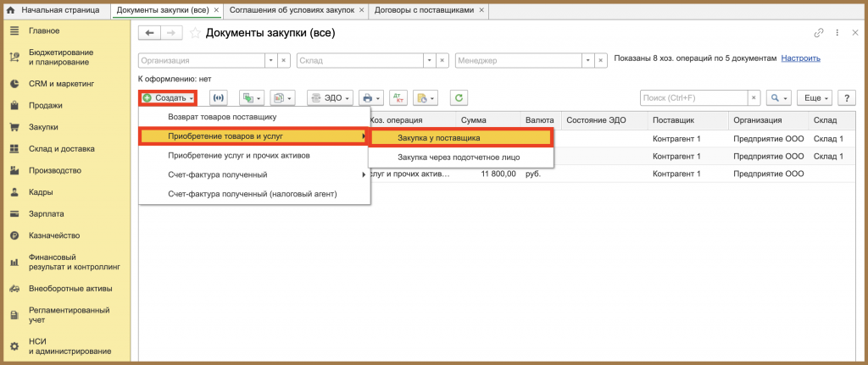
Task: Open the reports dropdown button
Action: (283, 98)
